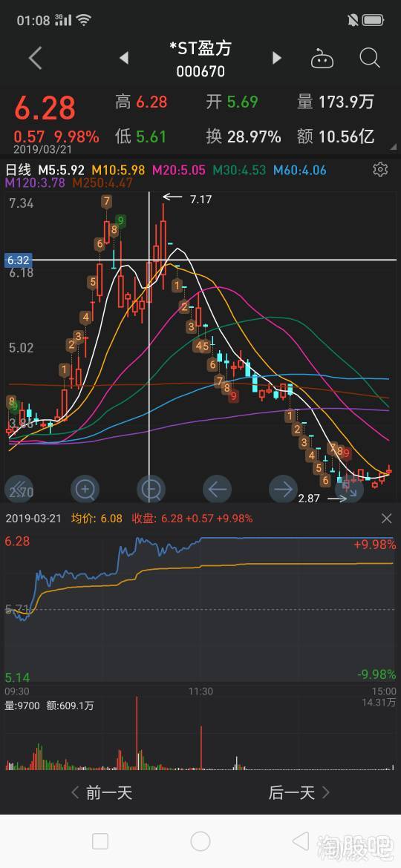The image size is (401, 868).
Task: Tap the -9.98% lower limit label
Action: [x=376, y=674]
